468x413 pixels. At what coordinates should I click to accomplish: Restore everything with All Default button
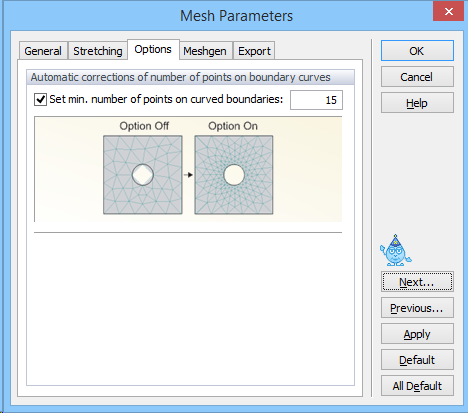[417, 386]
